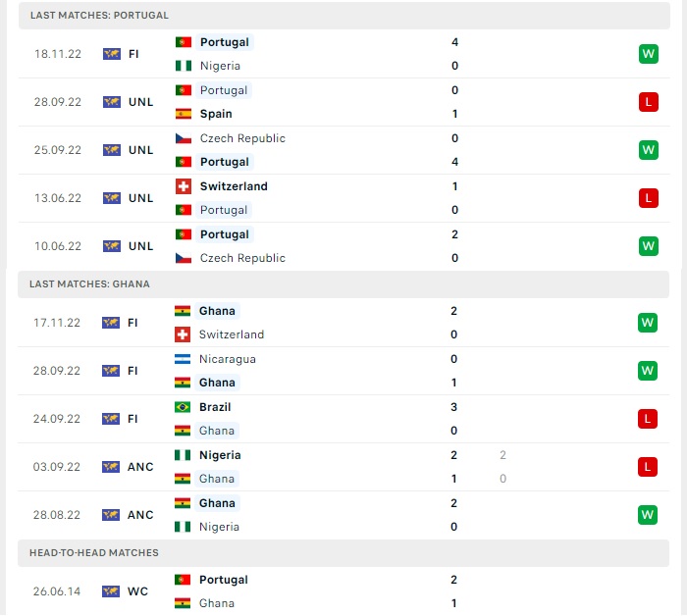Select the Last Matches: Portugal section header

[99, 16]
